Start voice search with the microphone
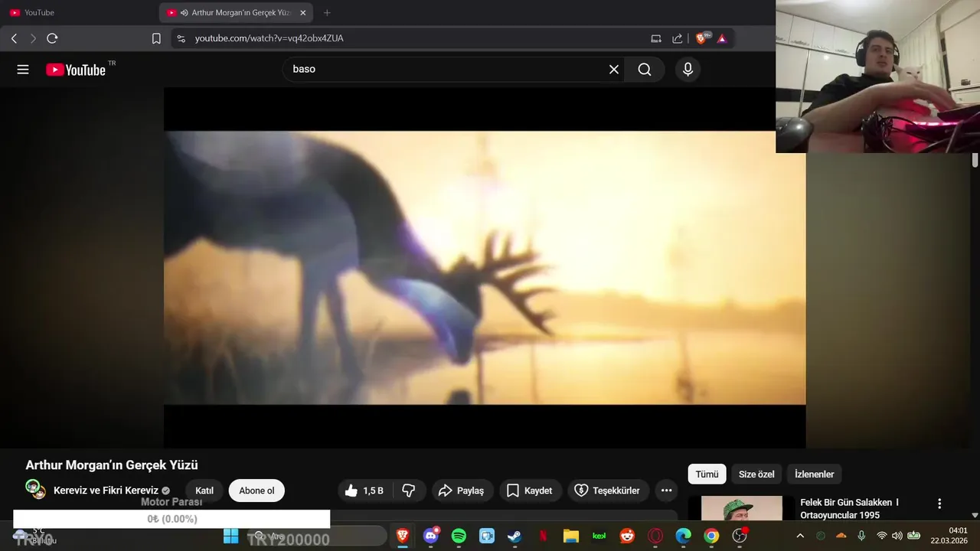 tap(688, 70)
